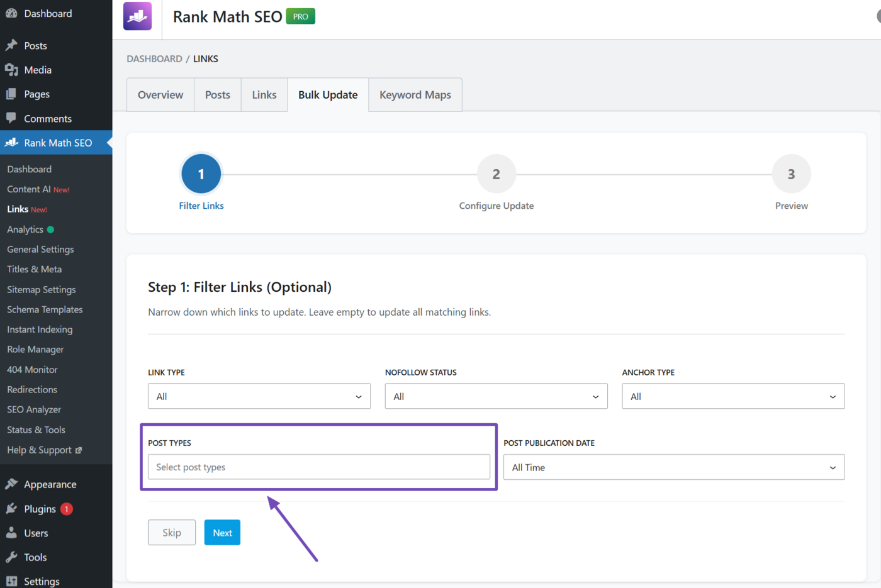The width and height of the screenshot is (881, 588).
Task: Switch to the Keyword Maps tab
Action: 415,94
